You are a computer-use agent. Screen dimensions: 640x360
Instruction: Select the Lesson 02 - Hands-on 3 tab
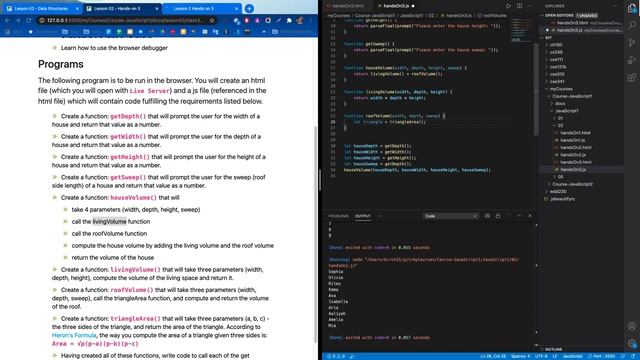(122, 9)
